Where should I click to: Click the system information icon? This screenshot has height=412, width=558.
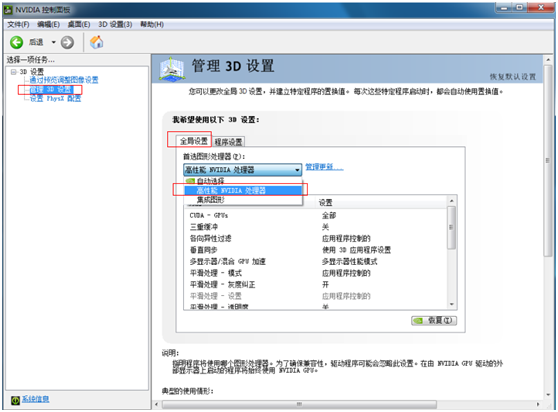tap(15, 400)
